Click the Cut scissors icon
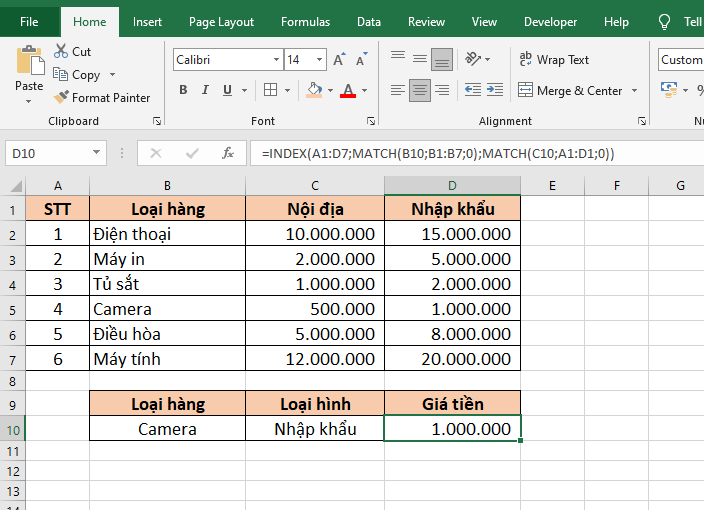704x510 pixels. [x=61, y=51]
